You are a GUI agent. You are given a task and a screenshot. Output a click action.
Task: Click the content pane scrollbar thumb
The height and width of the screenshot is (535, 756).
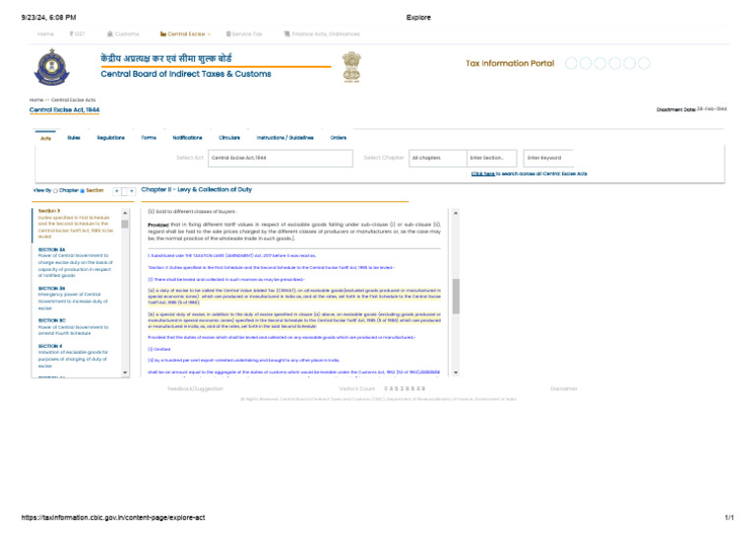(456, 297)
